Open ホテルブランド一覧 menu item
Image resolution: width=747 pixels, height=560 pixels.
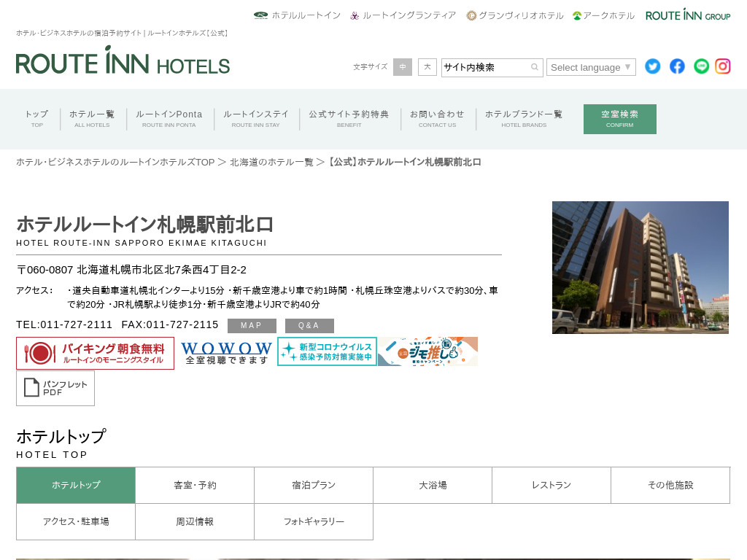click(524, 119)
